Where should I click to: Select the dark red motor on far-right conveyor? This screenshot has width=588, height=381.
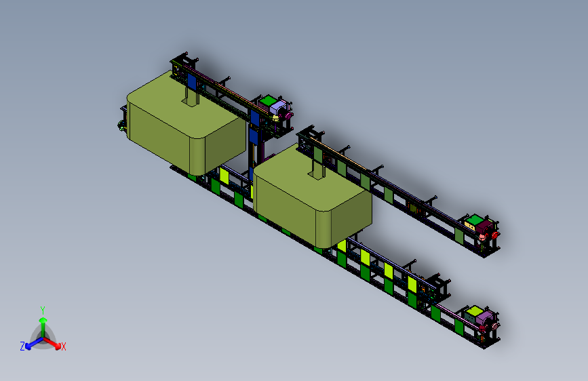pyautogui.click(x=484, y=226)
